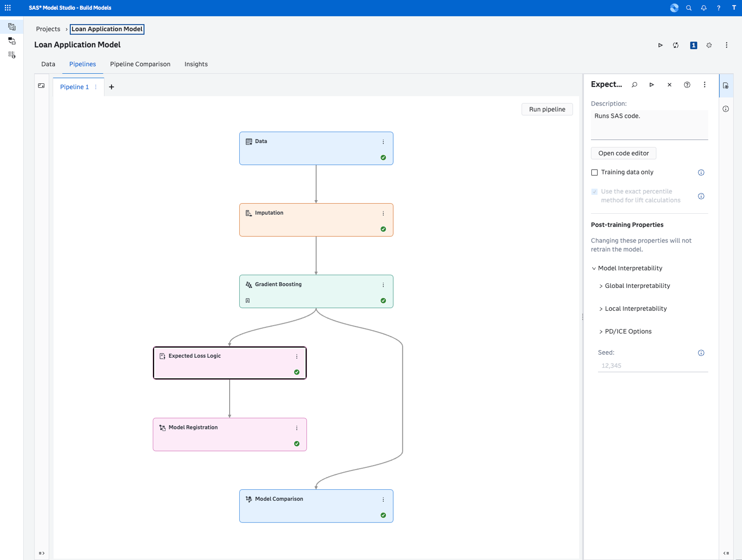
Task: Click Loan Application Model breadcrumb
Action: pyautogui.click(x=107, y=29)
